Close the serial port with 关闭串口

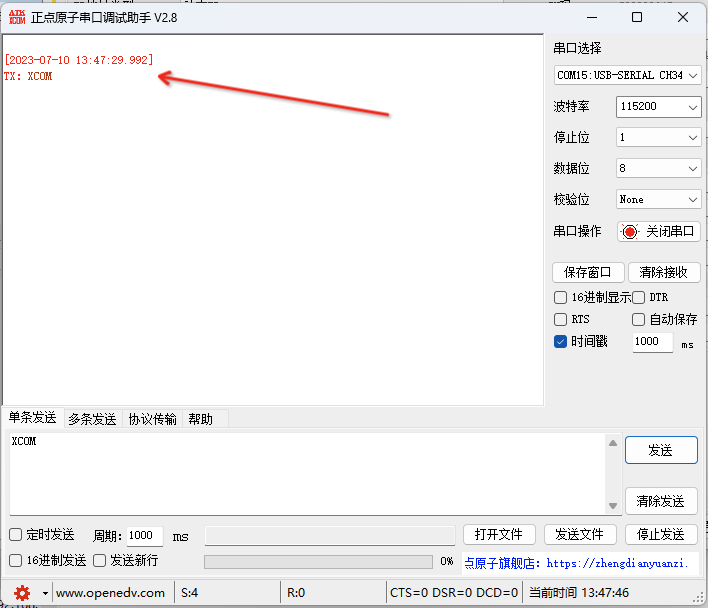(659, 232)
